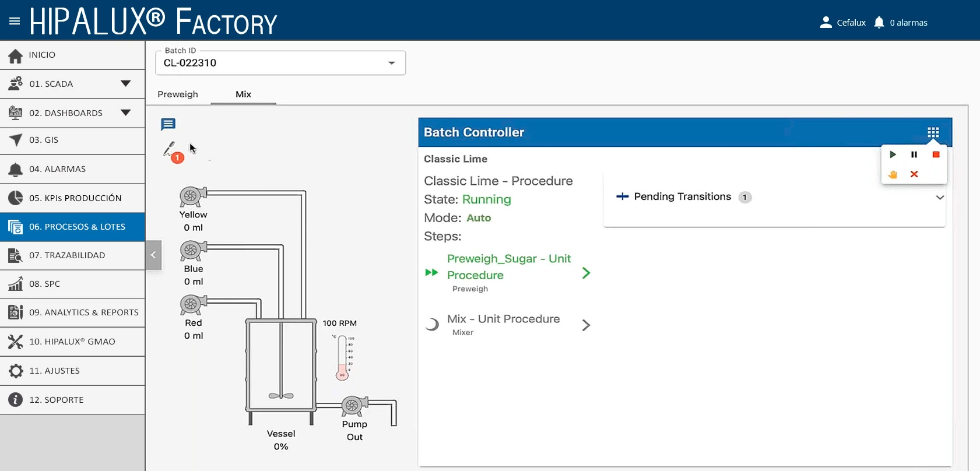The height and width of the screenshot is (471, 980).
Task: Open 12. SOPORTE support
Action: [72, 400]
